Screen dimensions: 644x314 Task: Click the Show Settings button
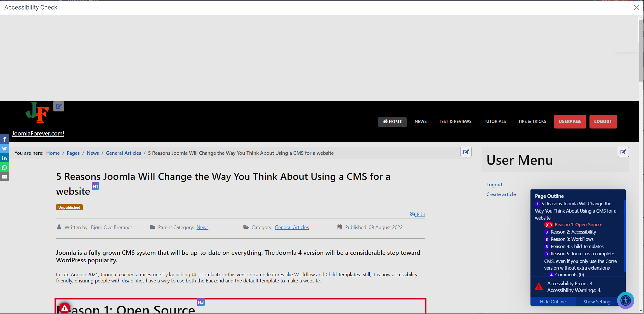click(598, 302)
